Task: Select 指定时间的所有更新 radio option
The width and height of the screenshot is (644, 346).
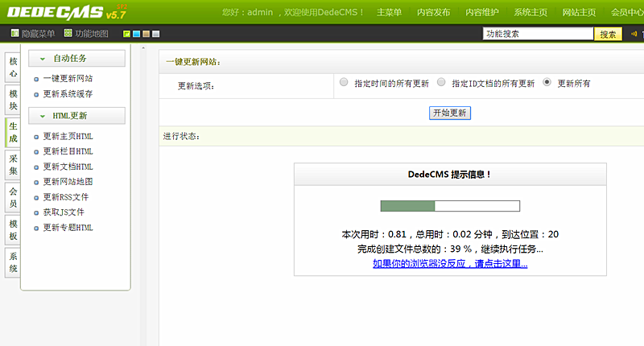Action: point(344,83)
